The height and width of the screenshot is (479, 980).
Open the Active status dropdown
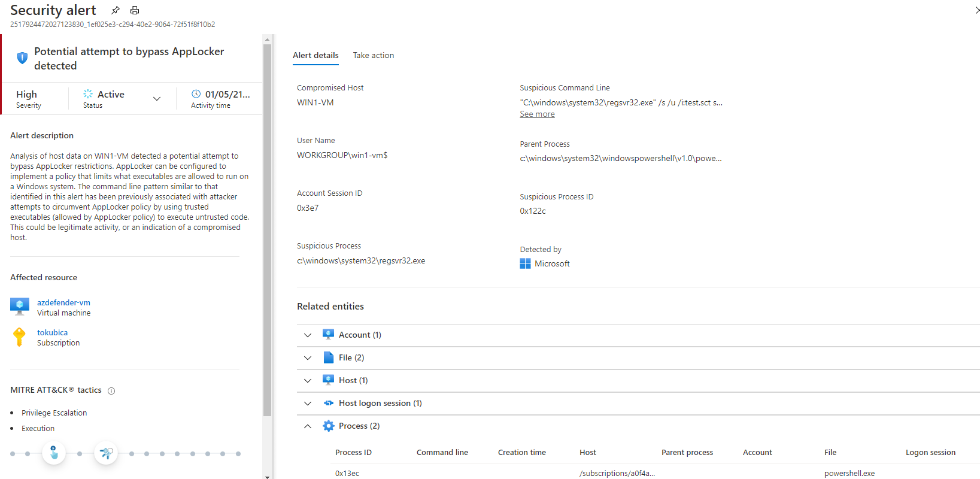(x=157, y=99)
